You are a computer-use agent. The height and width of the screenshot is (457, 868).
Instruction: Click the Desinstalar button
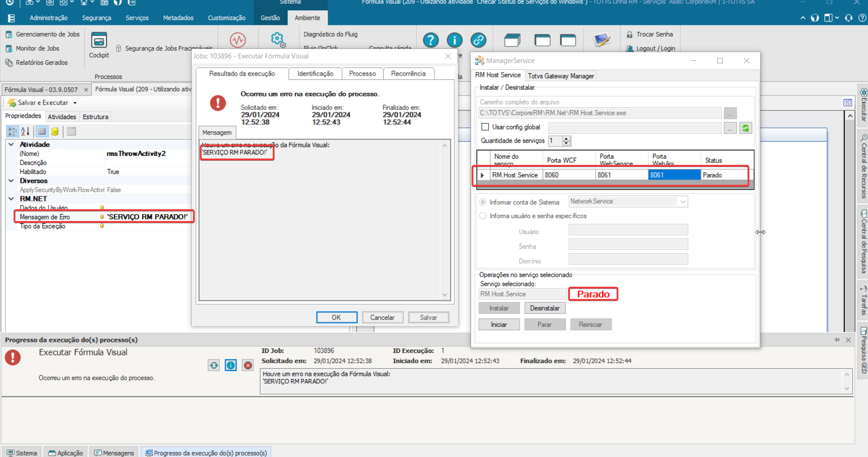545,308
